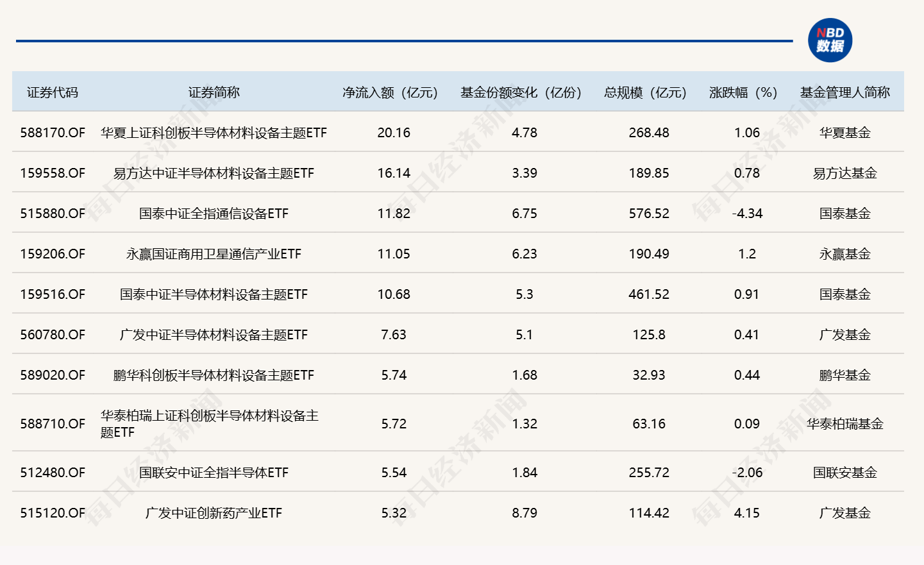Image resolution: width=924 pixels, height=565 pixels.
Task: Click share change value 6.75
Action: click(525, 214)
